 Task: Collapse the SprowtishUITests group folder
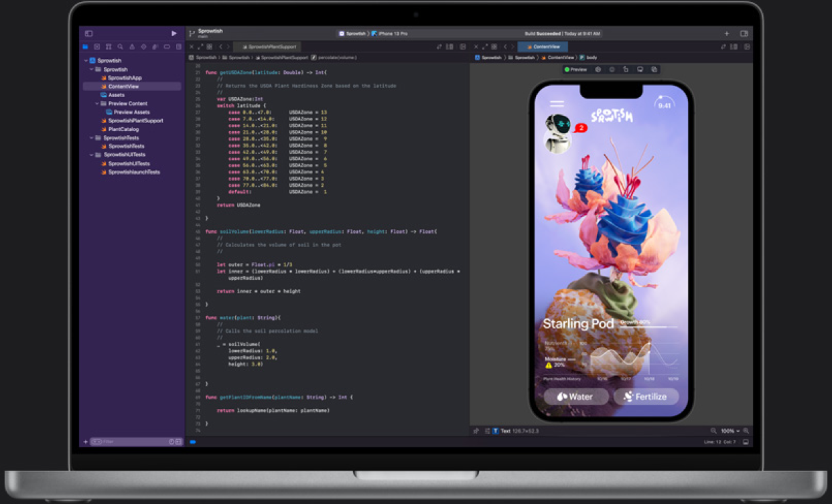point(91,155)
